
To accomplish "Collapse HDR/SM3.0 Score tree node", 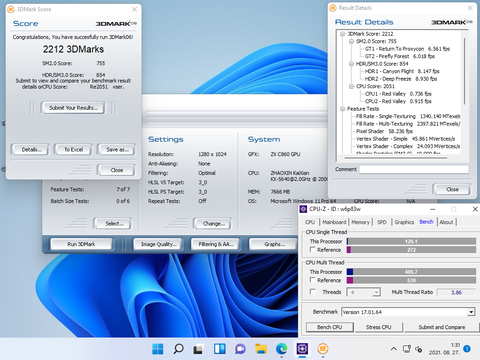I will (351, 64).
